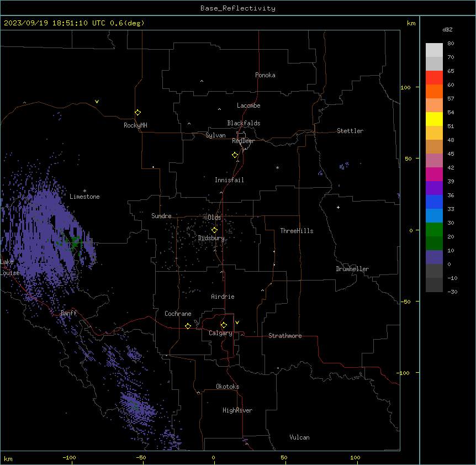Viewport: 476px width, 465px height.
Task: Click the Limestone label
Action: click(x=84, y=197)
